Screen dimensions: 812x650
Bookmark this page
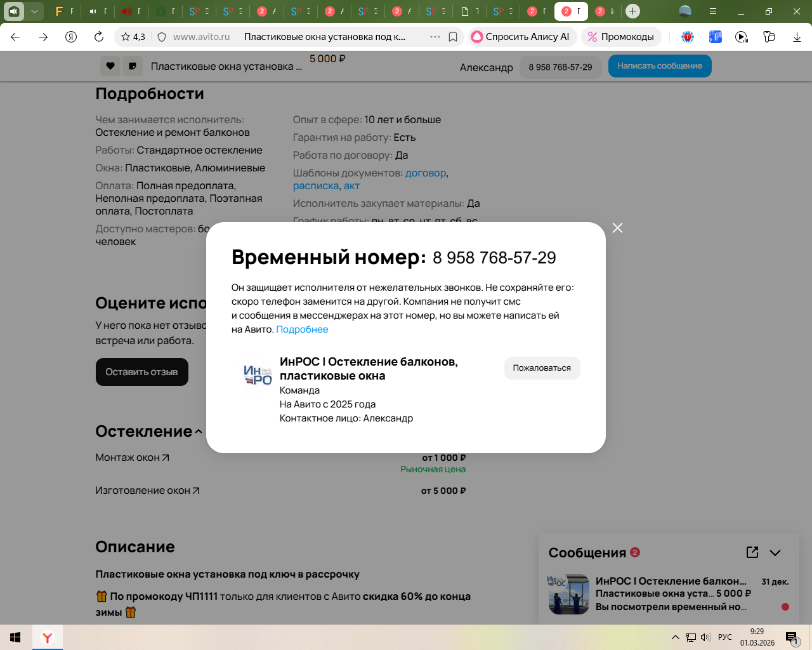click(453, 37)
